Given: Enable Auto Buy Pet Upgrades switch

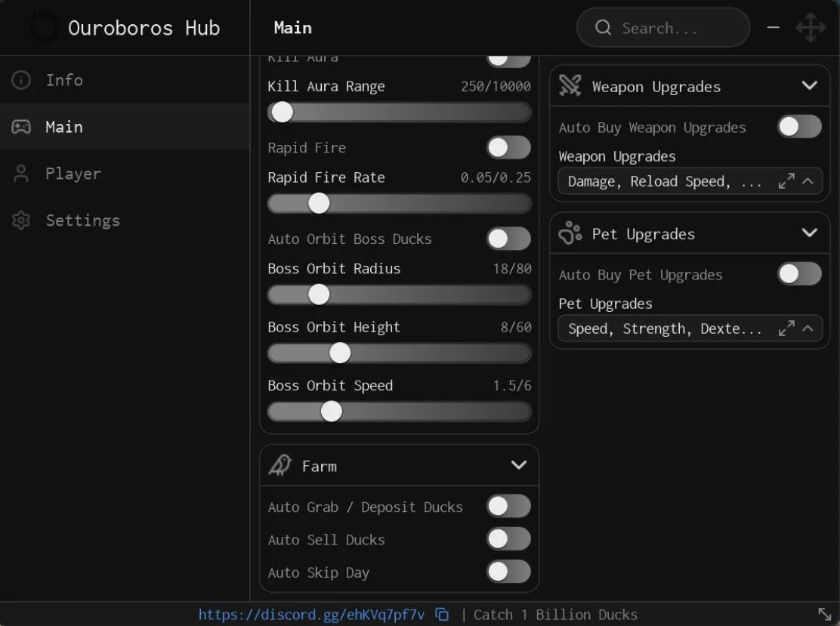Looking at the screenshot, I should coord(799,274).
